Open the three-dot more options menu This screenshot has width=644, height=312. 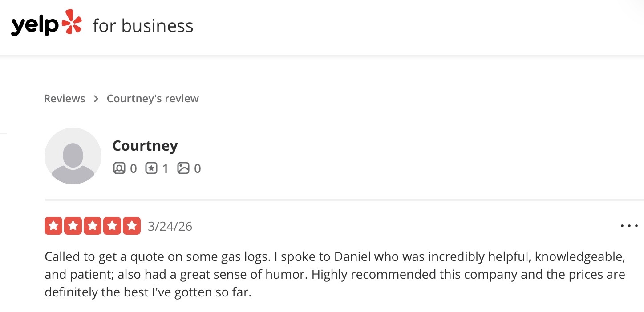point(629,226)
